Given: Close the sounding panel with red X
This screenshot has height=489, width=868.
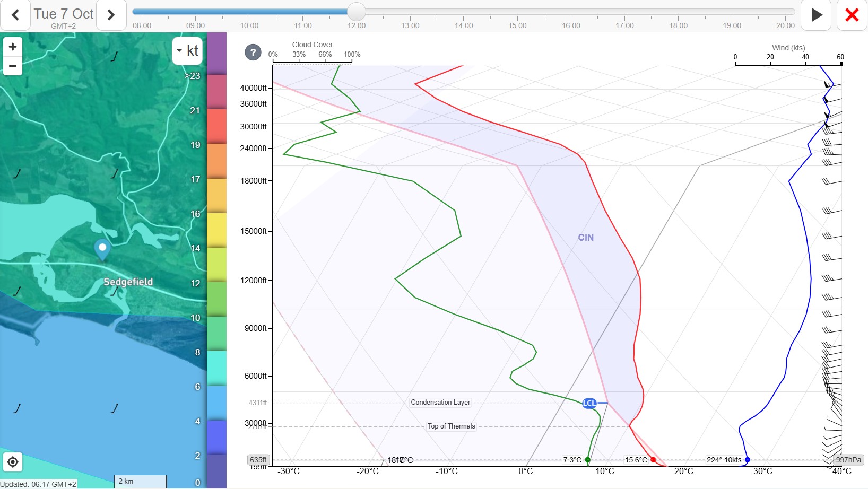Looking at the screenshot, I should [852, 15].
